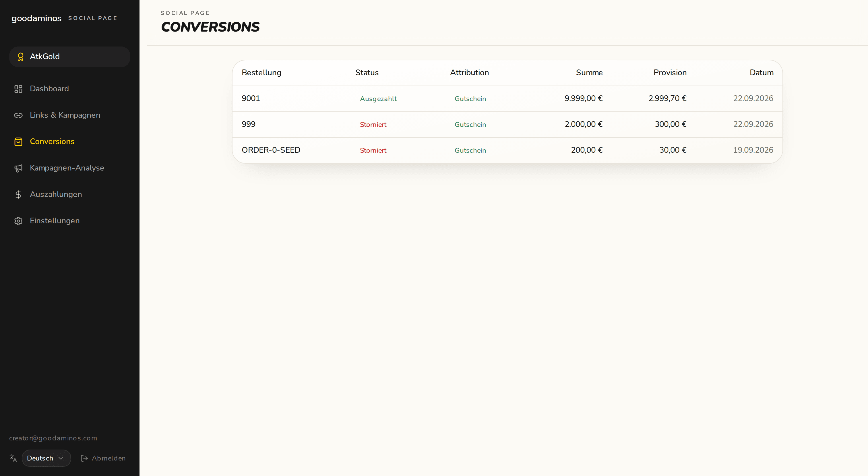Select Kampagnen-Analyse in the sidebar
The height and width of the screenshot is (476, 868).
tap(67, 168)
